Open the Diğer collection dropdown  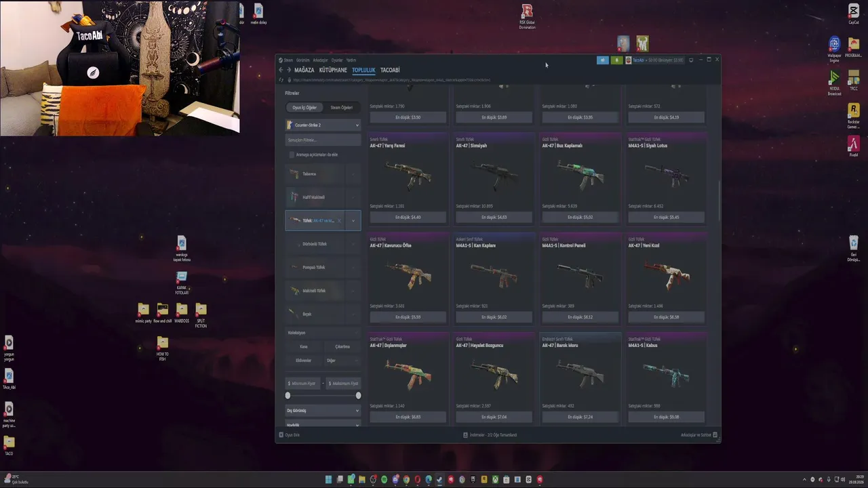point(342,361)
